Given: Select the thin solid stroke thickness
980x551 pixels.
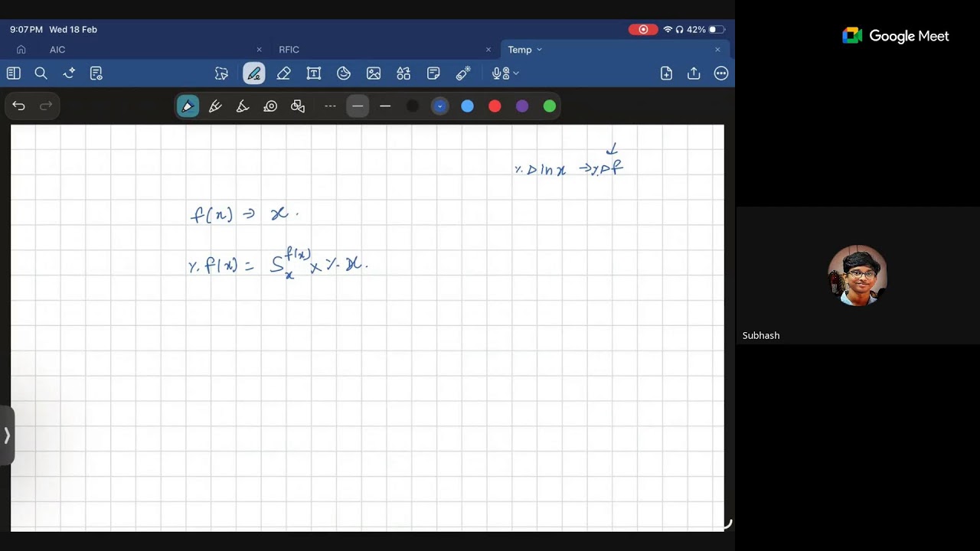Looking at the screenshot, I should coord(385,106).
